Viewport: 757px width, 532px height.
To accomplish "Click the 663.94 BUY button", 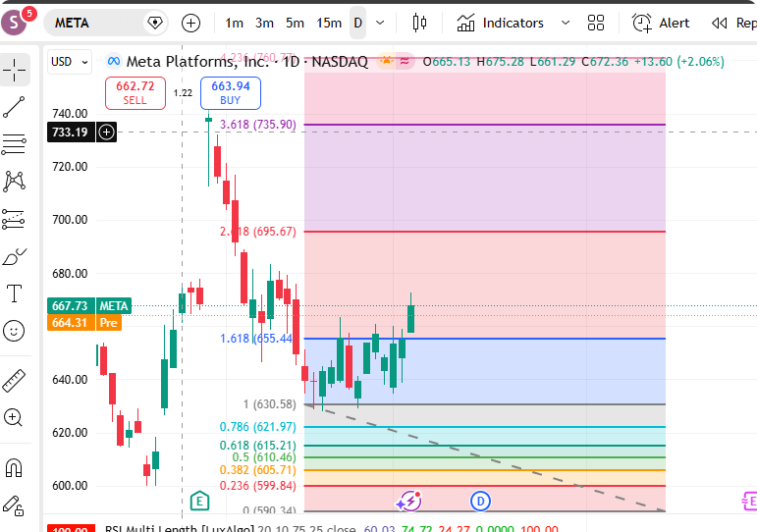I will (x=231, y=92).
